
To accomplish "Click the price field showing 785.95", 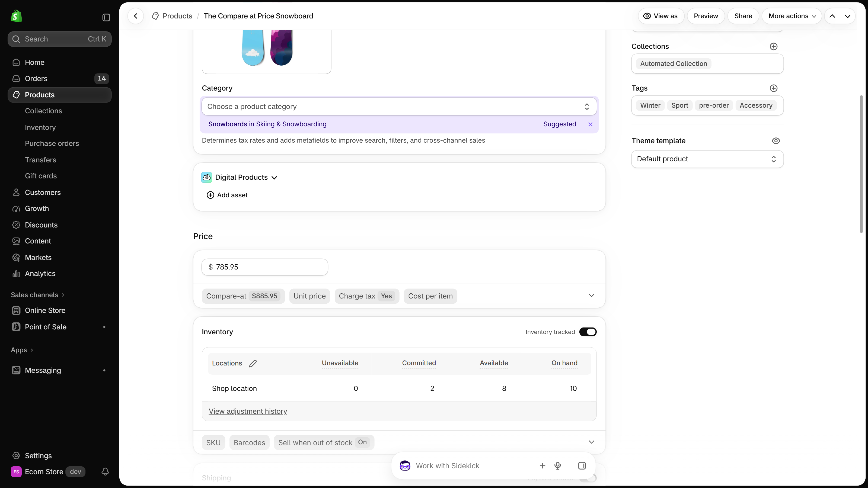I will tap(264, 267).
